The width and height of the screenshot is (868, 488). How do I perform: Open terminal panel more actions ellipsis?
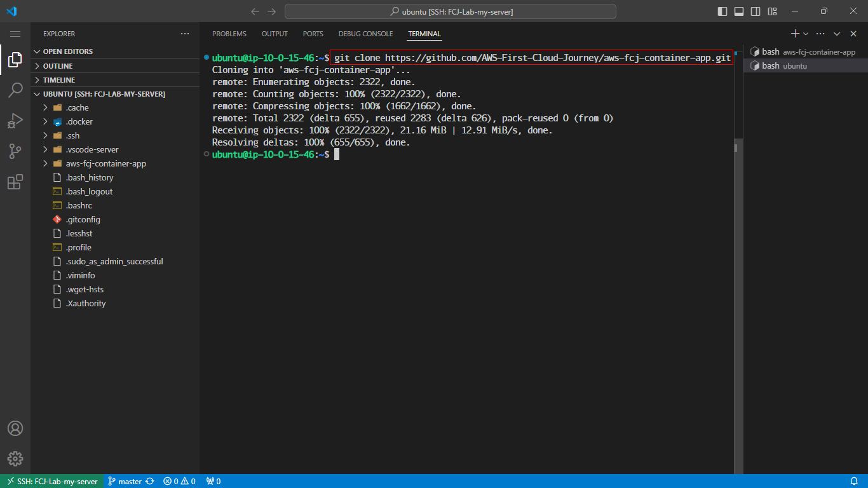pyautogui.click(x=820, y=34)
